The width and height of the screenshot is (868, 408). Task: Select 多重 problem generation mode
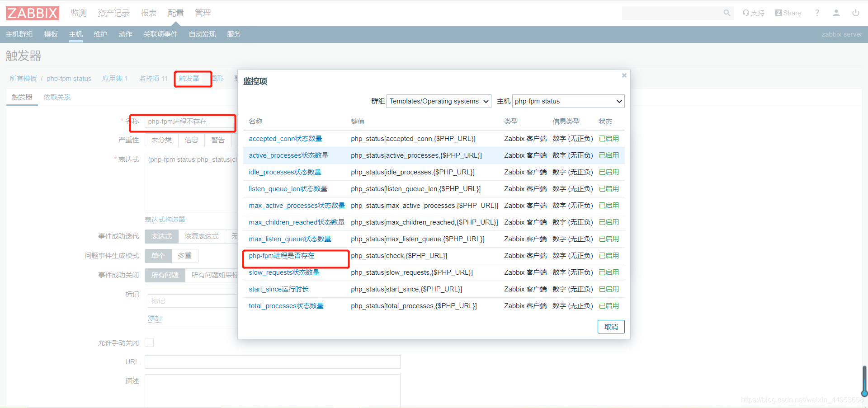[x=184, y=256]
